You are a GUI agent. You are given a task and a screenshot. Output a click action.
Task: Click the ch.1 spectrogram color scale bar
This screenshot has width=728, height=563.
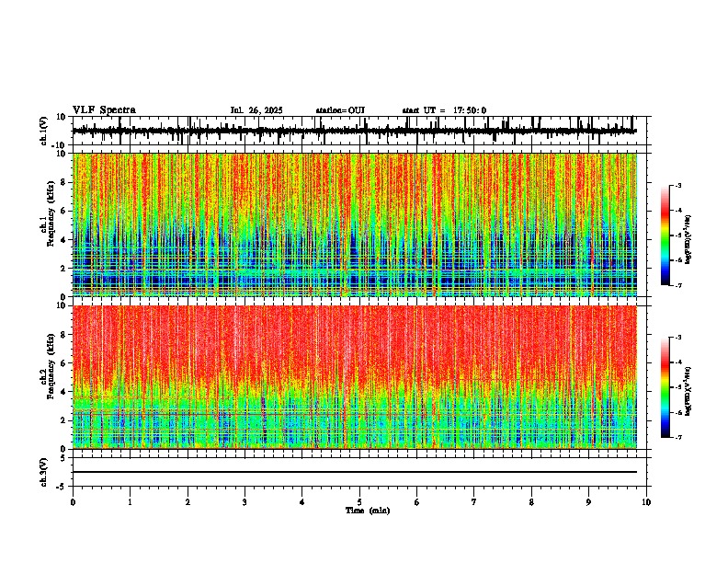[665, 236]
